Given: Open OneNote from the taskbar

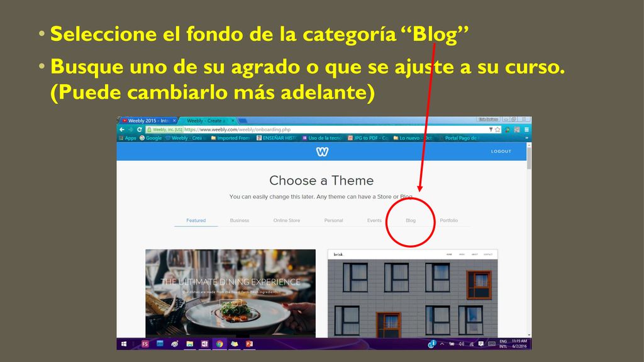Looking at the screenshot, I should click(x=204, y=344).
